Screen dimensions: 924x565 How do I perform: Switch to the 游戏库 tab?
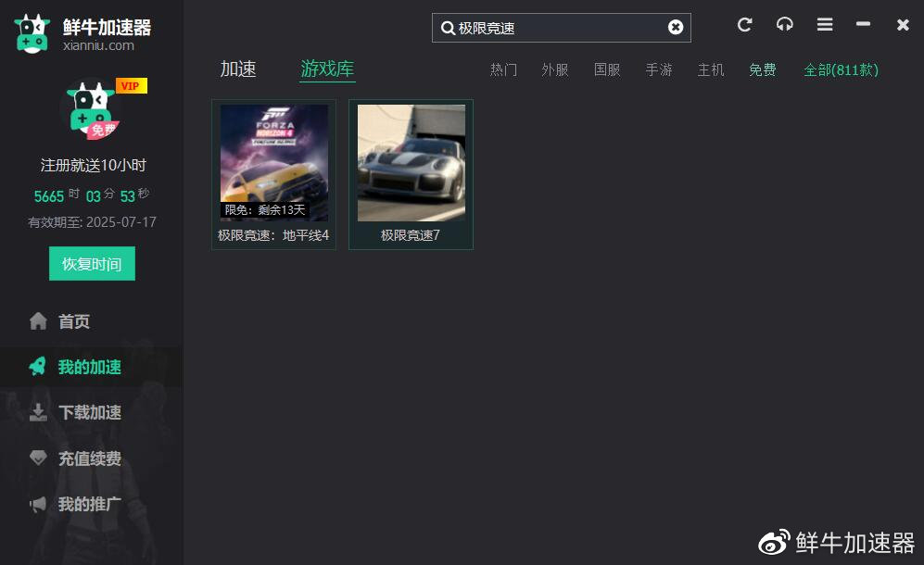(x=327, y=69)
